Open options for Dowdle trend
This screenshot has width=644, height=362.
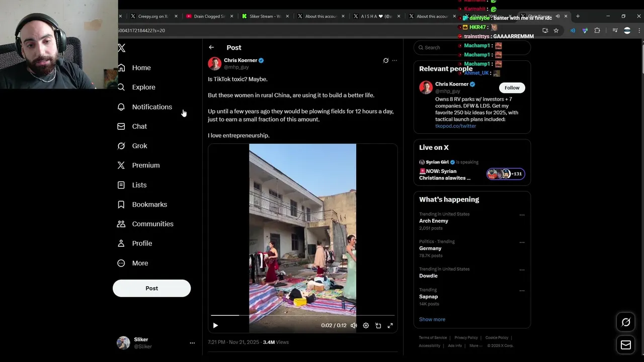pos(522,270)
